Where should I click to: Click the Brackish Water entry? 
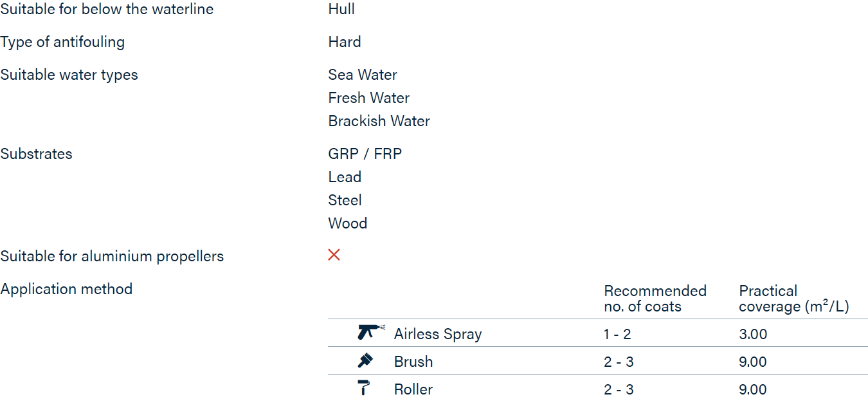point(379,121)
